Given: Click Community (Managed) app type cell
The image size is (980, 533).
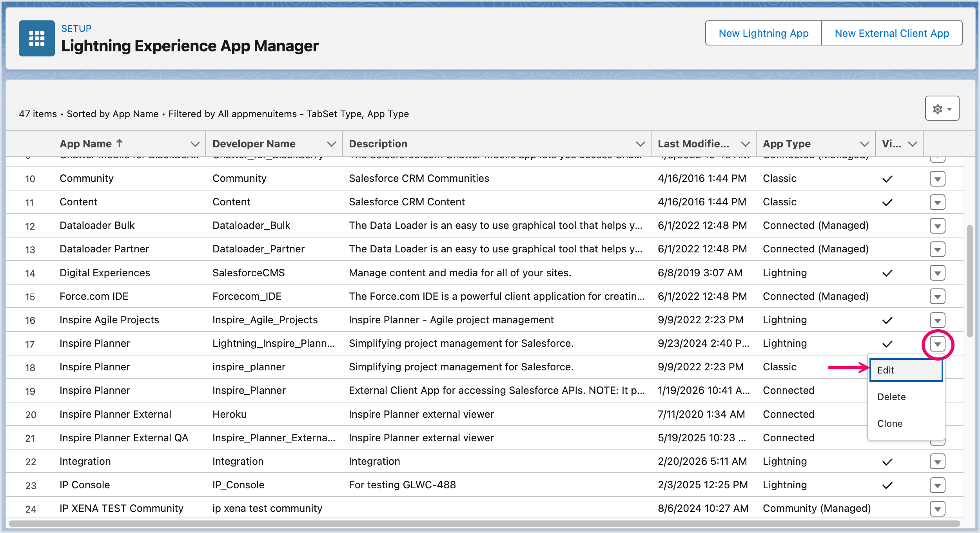Looking at the screenshot, I should 817,508.
